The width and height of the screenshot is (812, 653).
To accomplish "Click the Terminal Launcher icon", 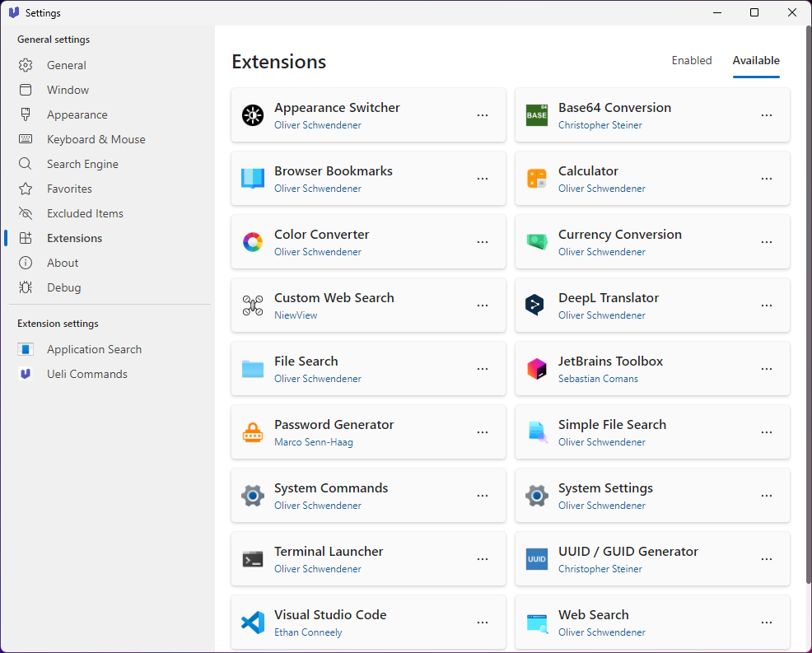I will tap(253, 559).
